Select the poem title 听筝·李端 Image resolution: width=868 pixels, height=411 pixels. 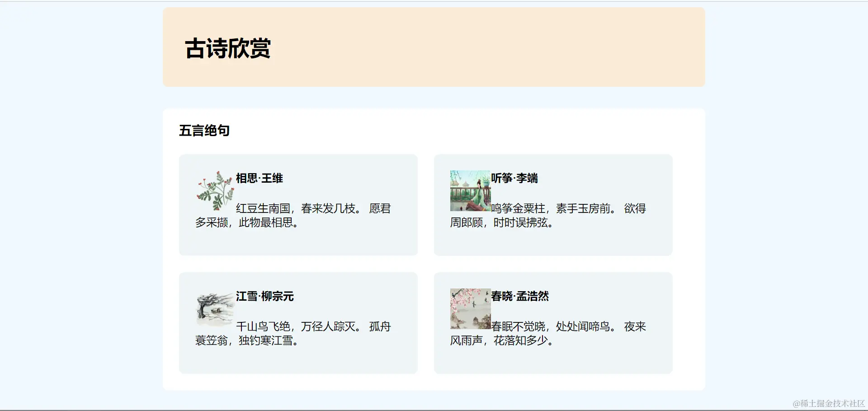515,178
